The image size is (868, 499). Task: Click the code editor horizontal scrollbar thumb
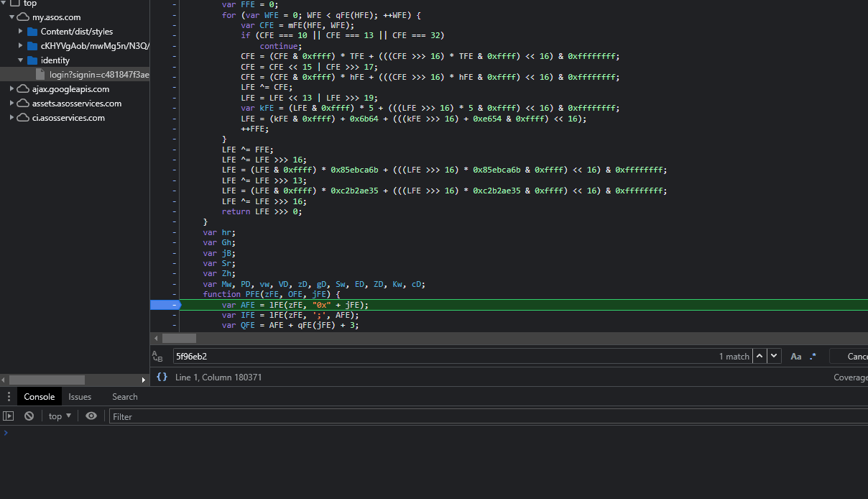[x=179, y=338]
